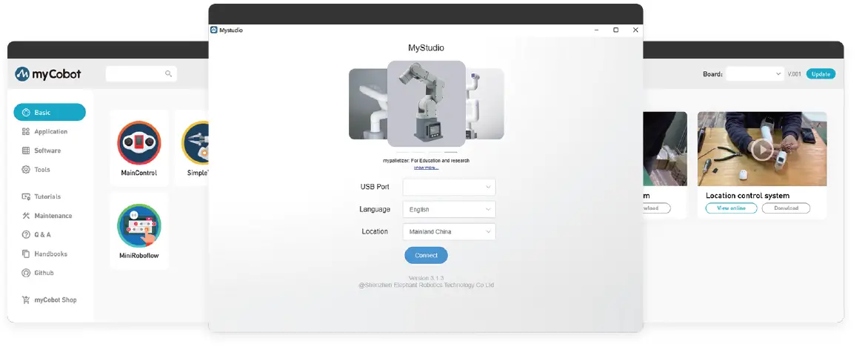Open the Handbooks menu item
Screen dimensions: 868x350
(44, 254)
